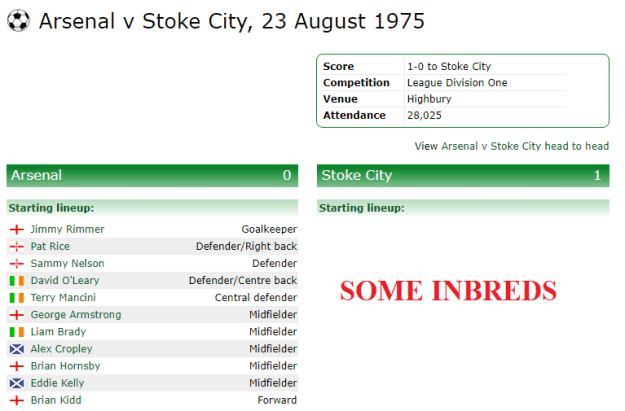
Task: Open George Armstrong's player link
Action: [x=76, y=315]
